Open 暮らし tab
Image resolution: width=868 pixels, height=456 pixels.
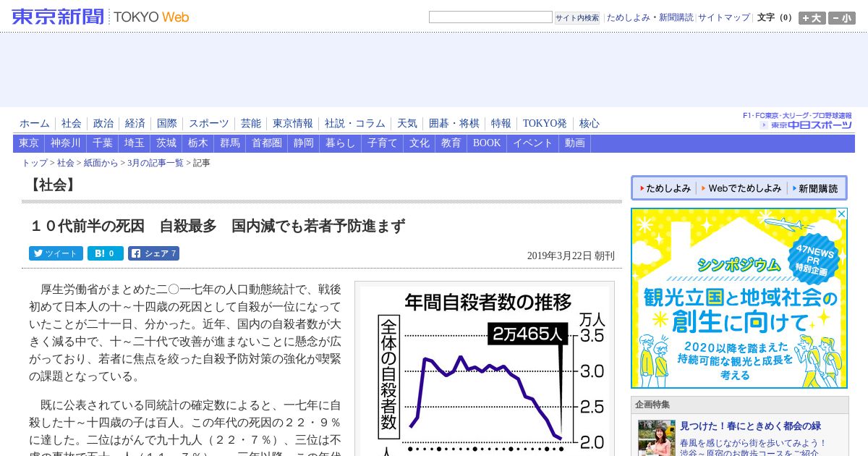coord(341,143)
